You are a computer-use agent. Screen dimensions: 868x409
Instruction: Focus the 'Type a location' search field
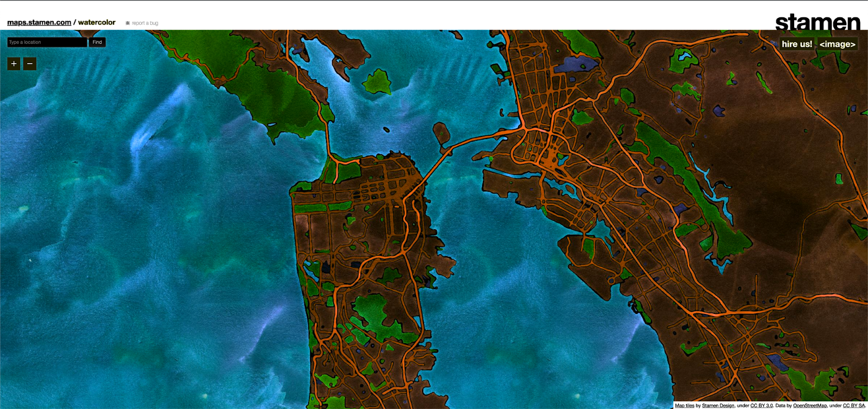[47, 42]
